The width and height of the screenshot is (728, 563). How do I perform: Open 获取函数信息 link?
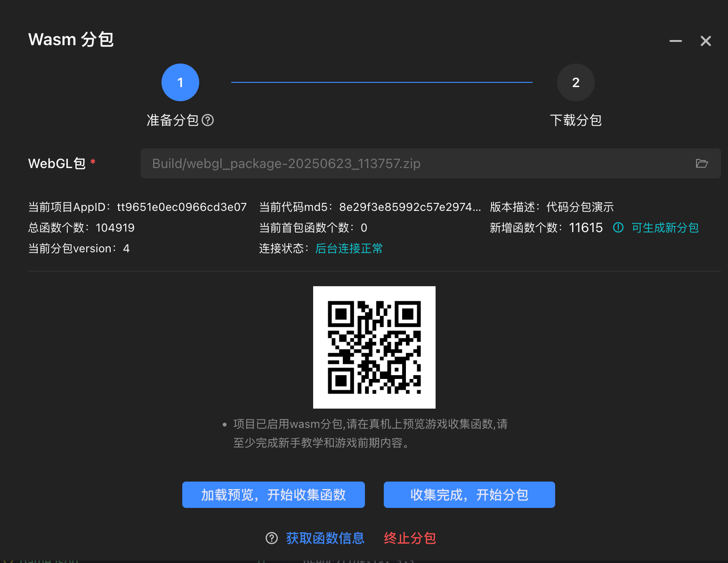coord(325,538)
